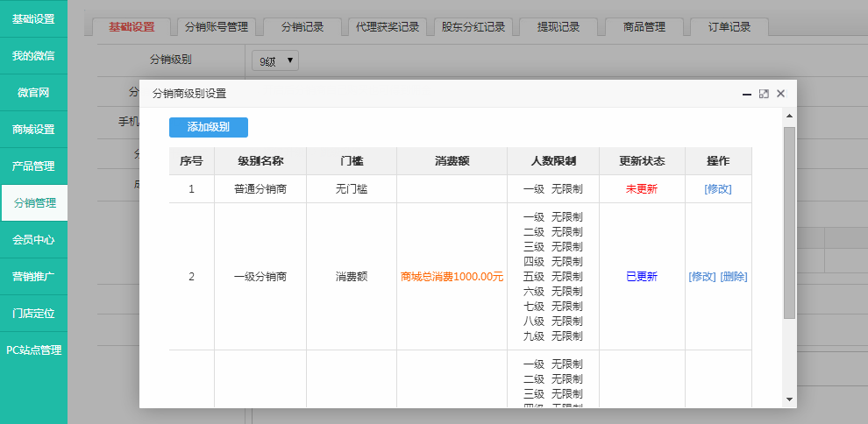Click 修改 link for 普通分销商

[717, 189]
